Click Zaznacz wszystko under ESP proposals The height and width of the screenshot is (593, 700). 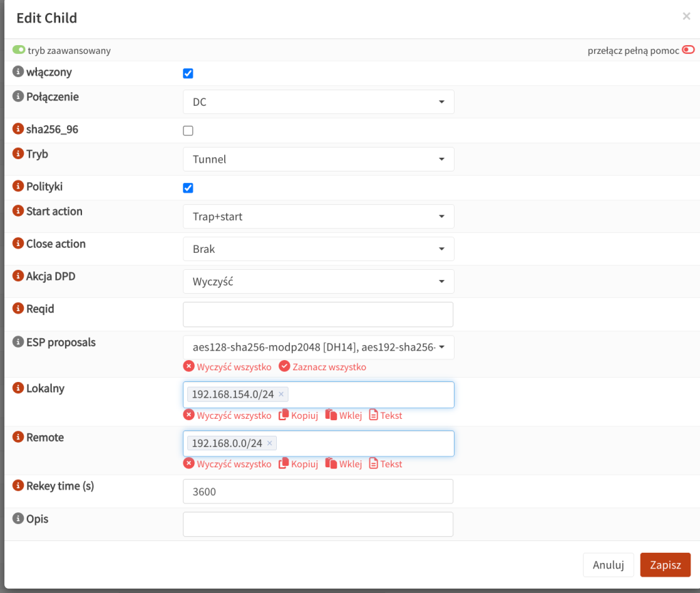pos(323,367)
